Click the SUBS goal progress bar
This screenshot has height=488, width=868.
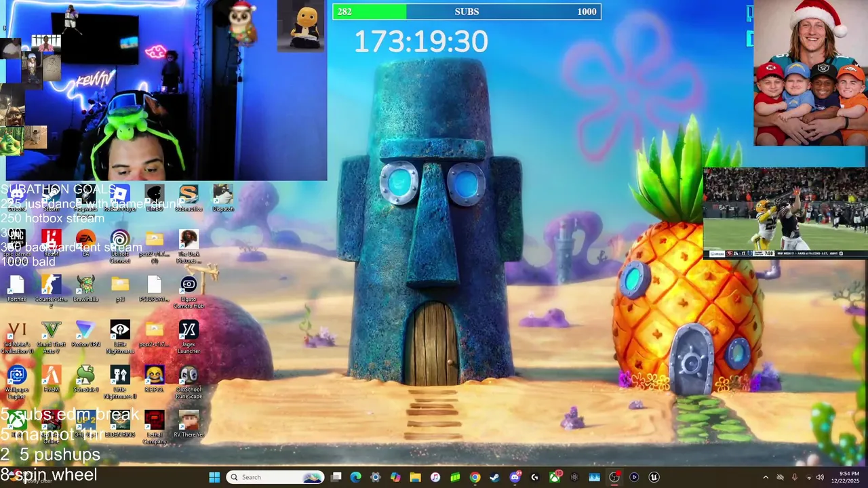467,12
